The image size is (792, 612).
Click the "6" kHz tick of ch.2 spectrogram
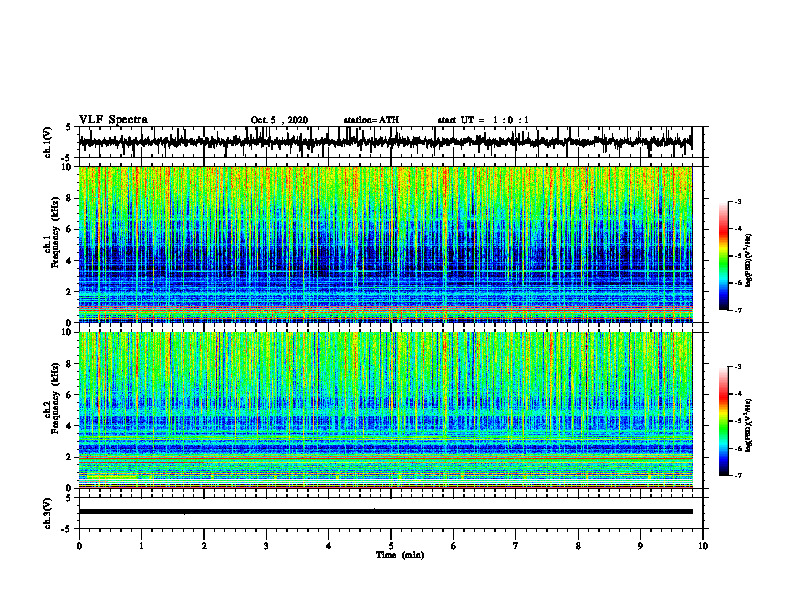70,394
